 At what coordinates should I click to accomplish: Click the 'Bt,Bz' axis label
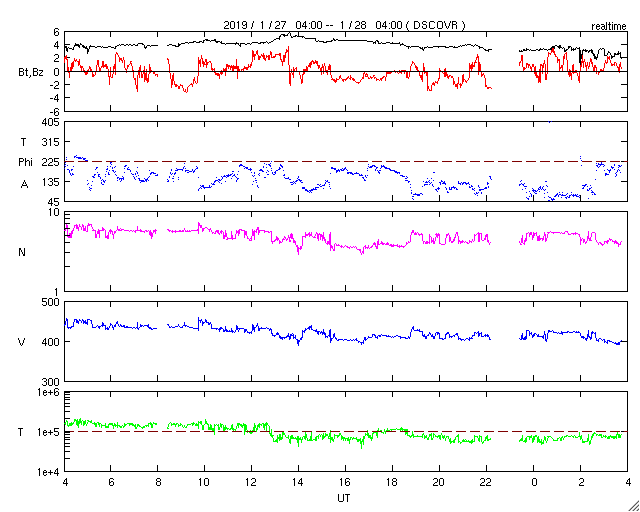(31, 74)
